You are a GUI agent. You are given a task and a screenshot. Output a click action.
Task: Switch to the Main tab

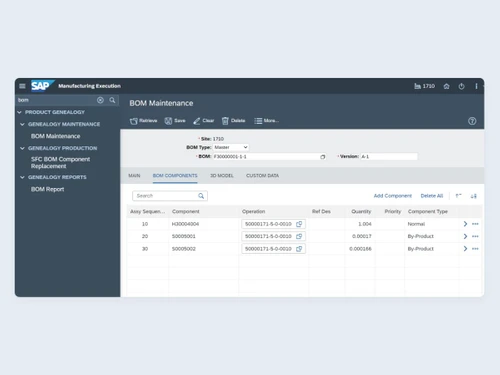pos(134,176)
